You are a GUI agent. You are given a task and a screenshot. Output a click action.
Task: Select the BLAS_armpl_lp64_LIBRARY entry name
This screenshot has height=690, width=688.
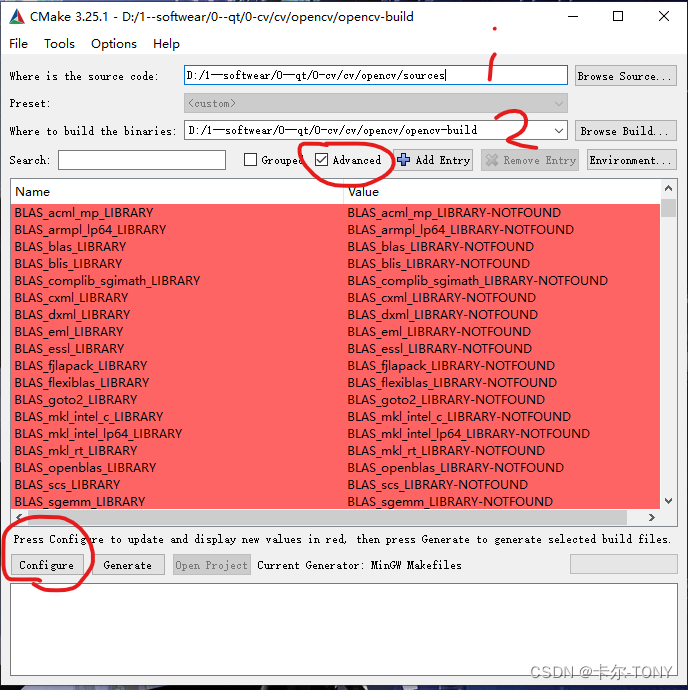[90, 230]
